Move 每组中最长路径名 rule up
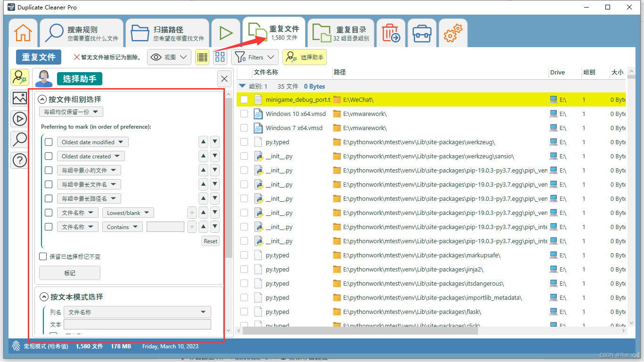Viewport: 644px width, 362px height. (x=203, y=198)
